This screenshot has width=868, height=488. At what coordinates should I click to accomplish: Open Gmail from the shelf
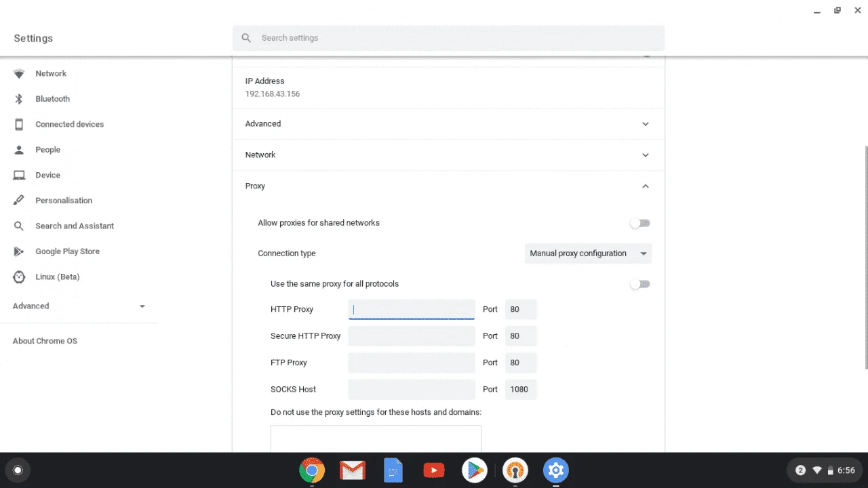[353, 470]
